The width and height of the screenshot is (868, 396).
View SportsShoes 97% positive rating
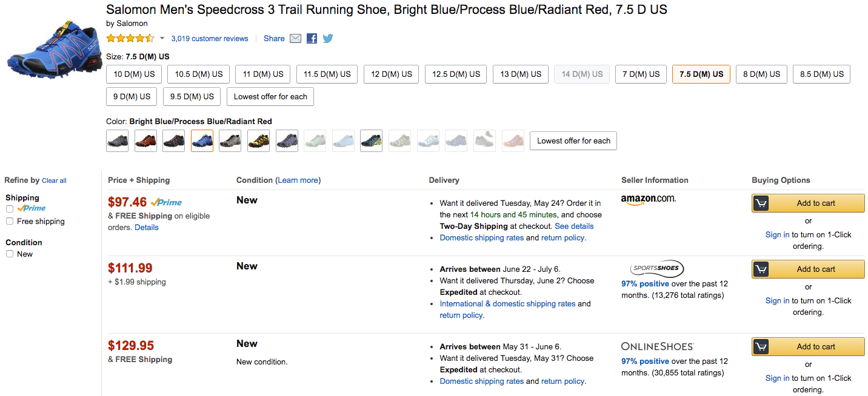(x=645, y=283)
